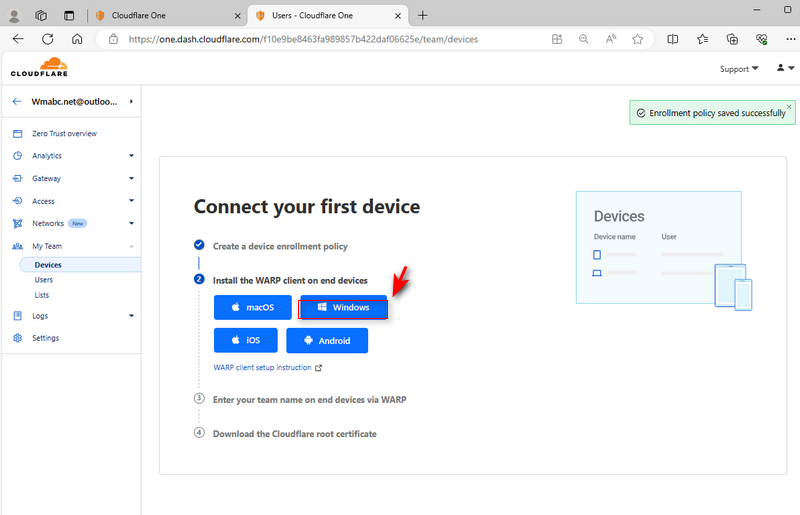Add page to favorites star icon
The width and height of the screenshot is (800, 515).
[637, 39]
